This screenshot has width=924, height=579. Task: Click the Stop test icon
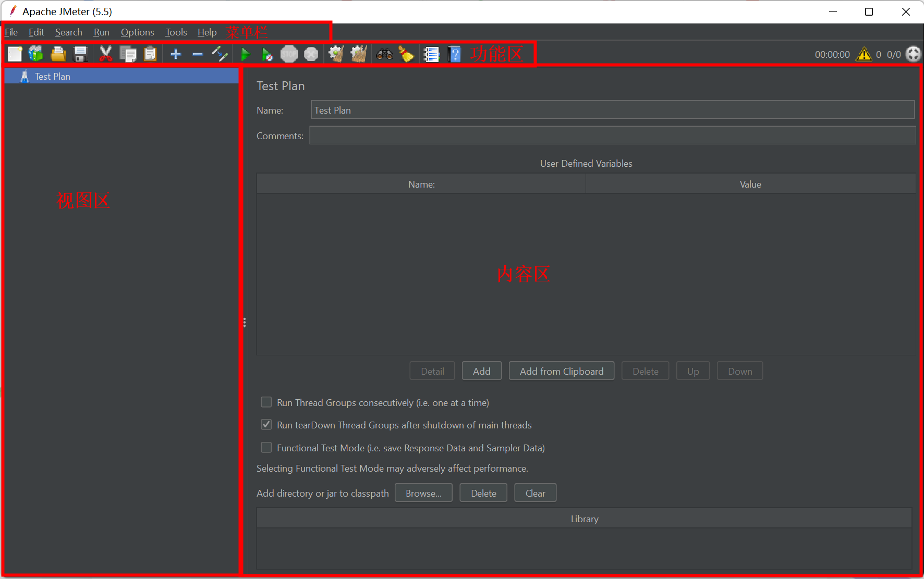[x=289, y=54]
